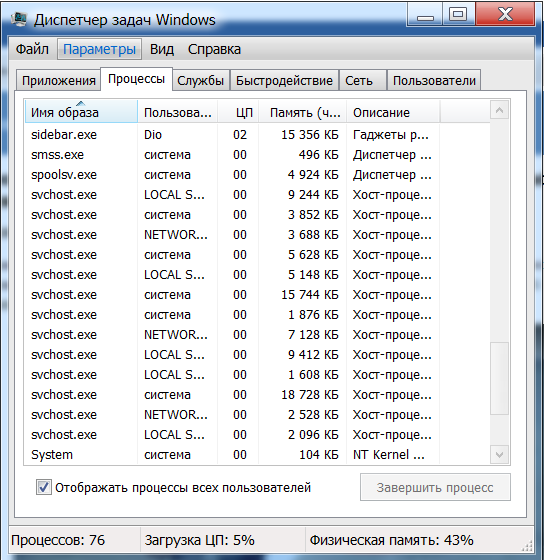Click the window resize grip in the status bar corner
Image resolution: width=544 pixels, height=560 pixels.
[527, 545]
